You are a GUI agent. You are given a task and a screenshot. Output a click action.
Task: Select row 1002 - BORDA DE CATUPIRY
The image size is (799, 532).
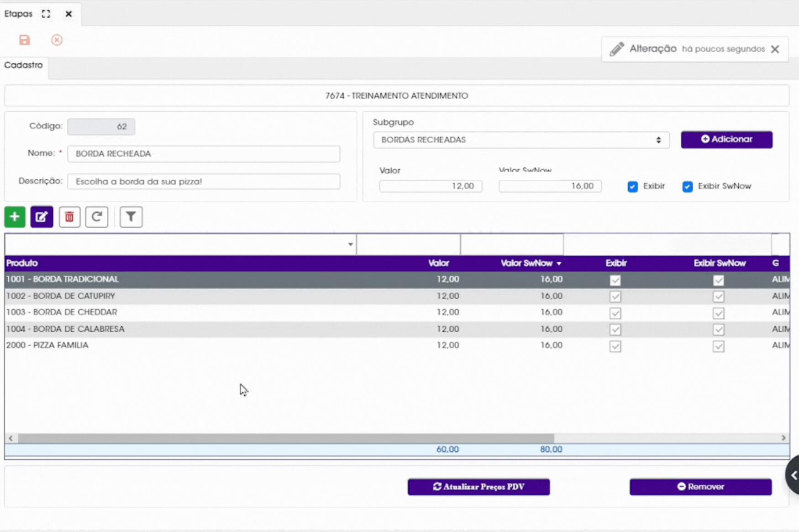[397, 296]
